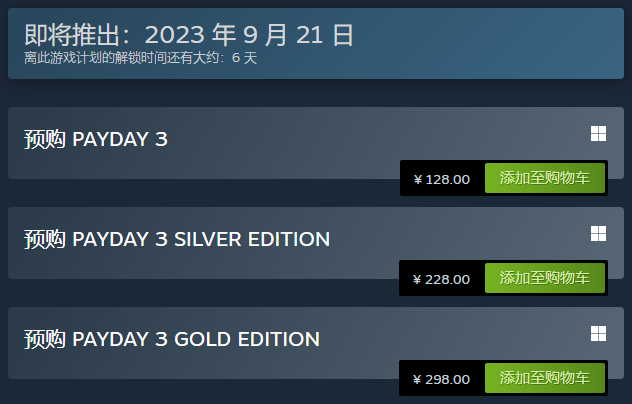Click the Windows icon beside 预购 PAYDAY 3
Image resolution: width=632 pixels, height=404 pixels.
pyautogui.click(x=598, y=134)
